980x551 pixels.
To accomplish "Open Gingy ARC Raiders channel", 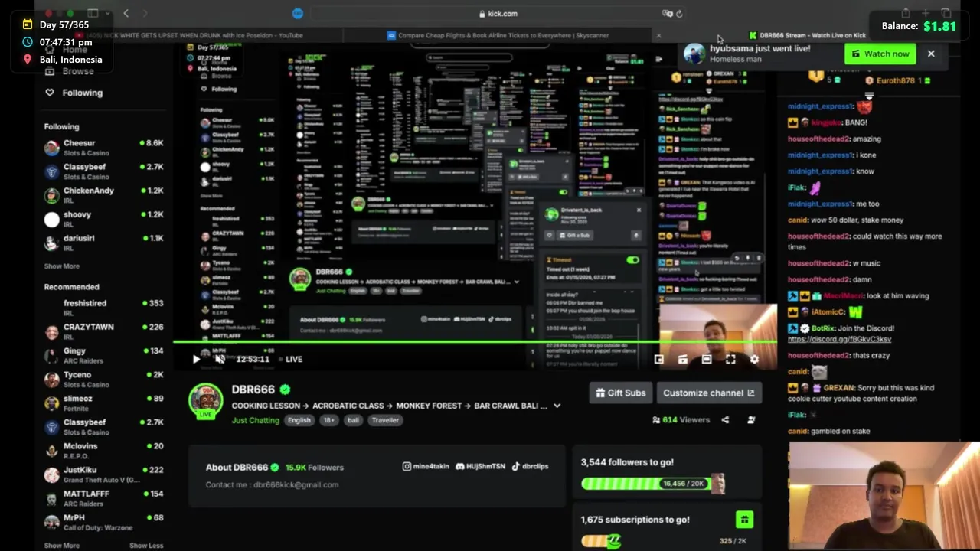I will (103, 355).
